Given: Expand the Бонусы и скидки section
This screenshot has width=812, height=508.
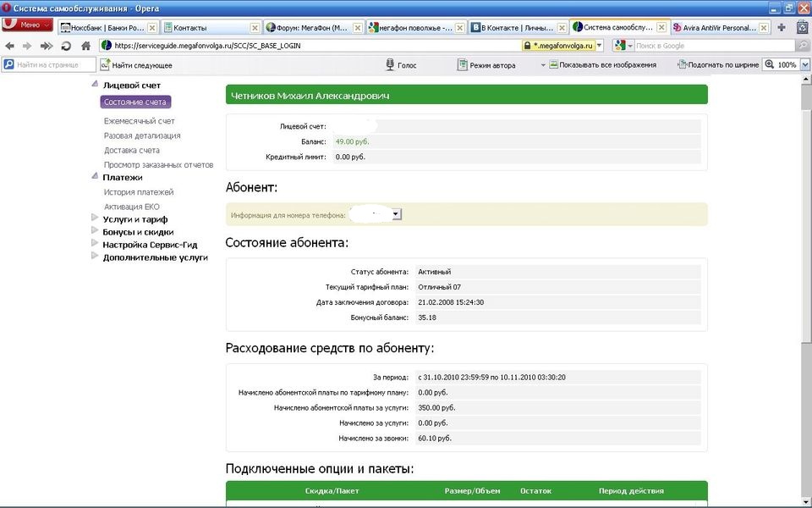Looking at the screenshot, I should pos(138,232).
